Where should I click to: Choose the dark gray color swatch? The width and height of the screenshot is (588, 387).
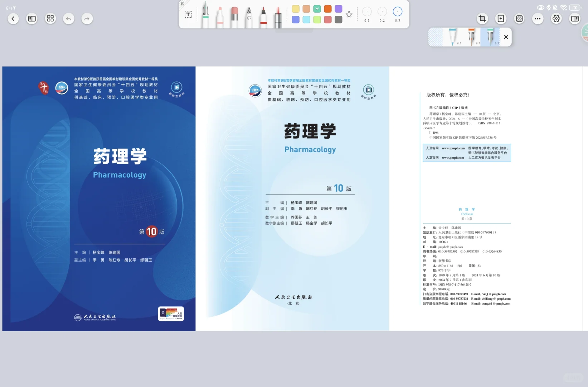coord(339,20)
